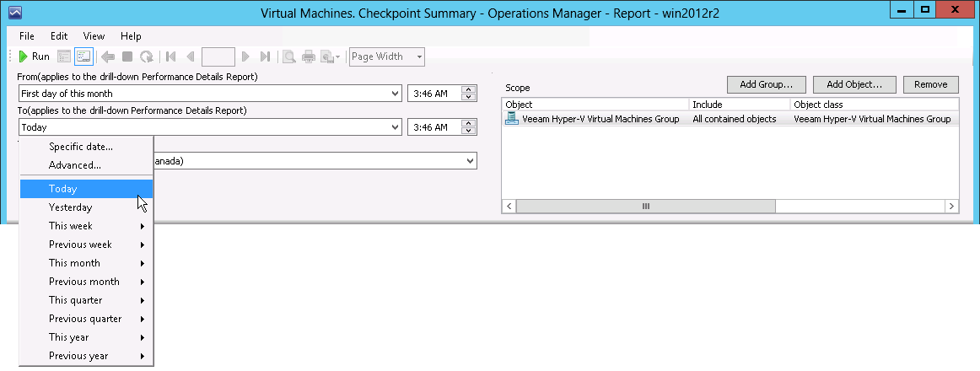
Task: Click the Back navigation arrow icon
Action: coord(108,56)
